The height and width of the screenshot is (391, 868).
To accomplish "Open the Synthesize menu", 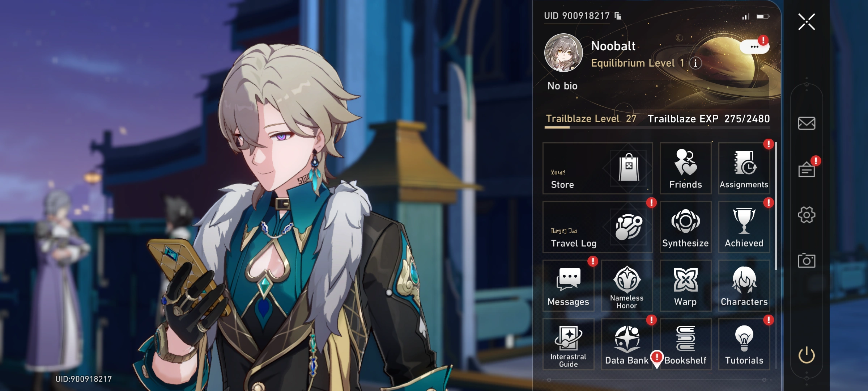I will click(685, 227).
